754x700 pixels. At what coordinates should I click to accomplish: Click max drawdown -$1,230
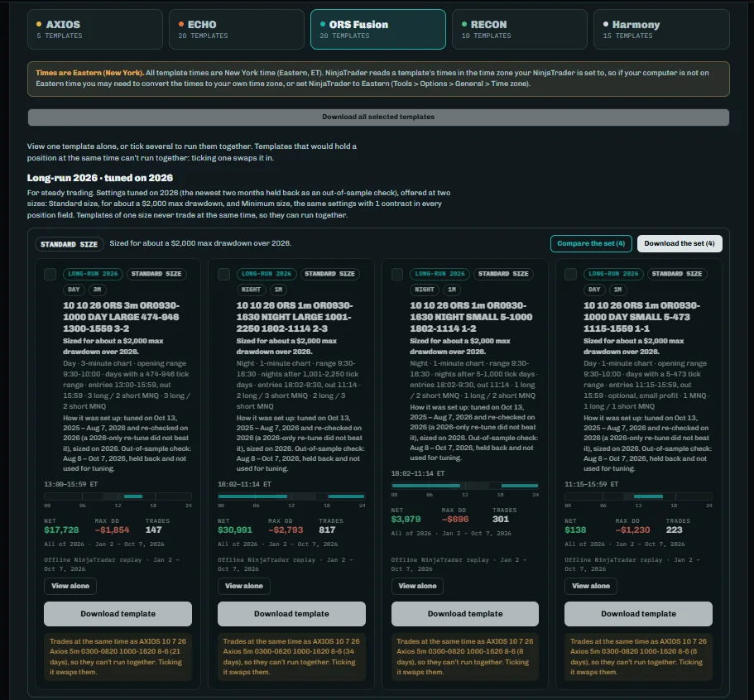(x=632, y=530)
